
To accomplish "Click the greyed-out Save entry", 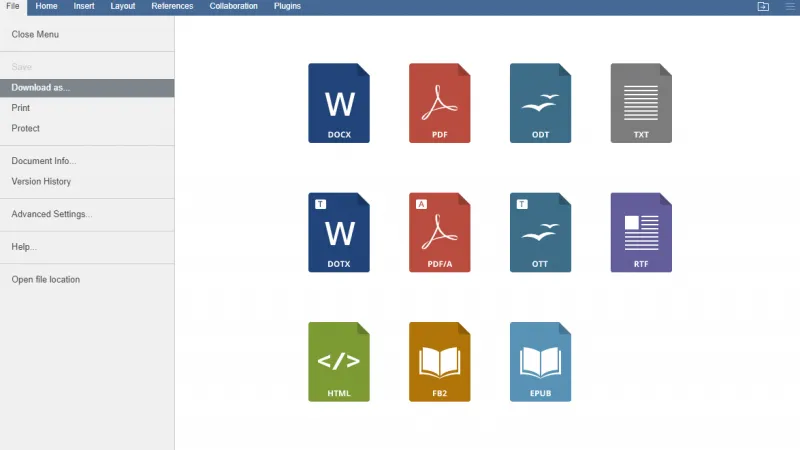I will (87, 67).
